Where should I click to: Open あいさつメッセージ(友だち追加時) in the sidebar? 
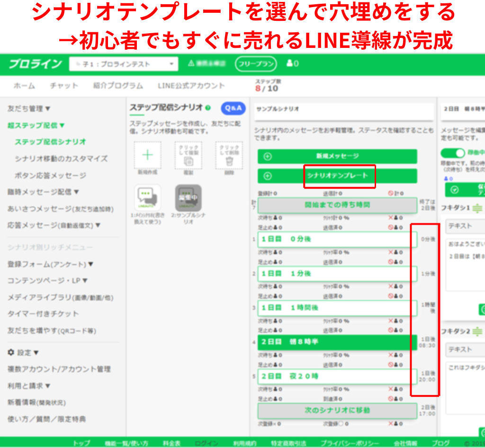pyautogui.click(x=60, y=209)
